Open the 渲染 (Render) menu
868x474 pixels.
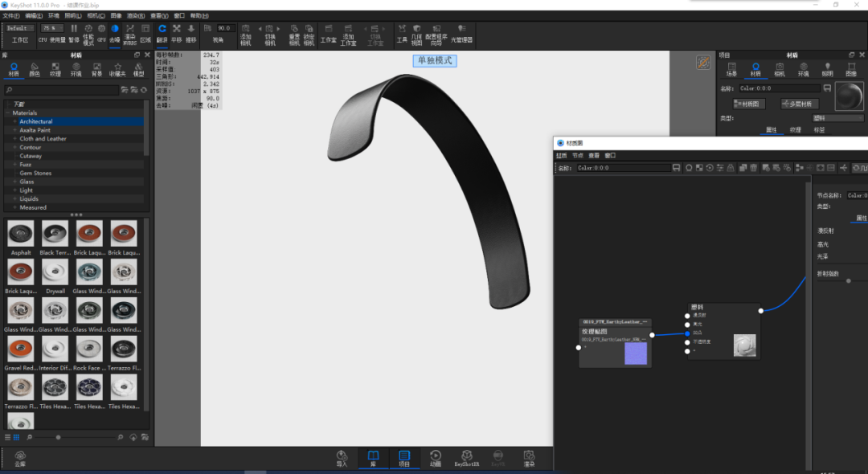coord(136,16)
